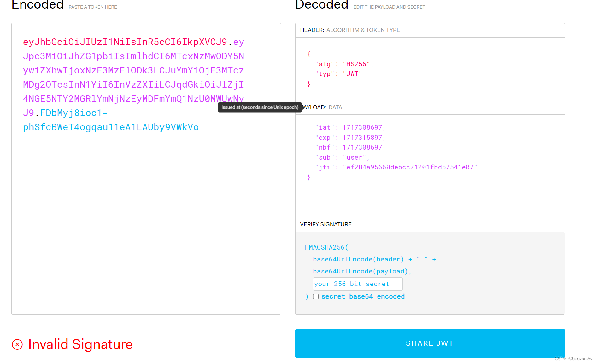
Task: Click the VERIFY SIGNATURE section heading
Action: [x=326, y=224]
